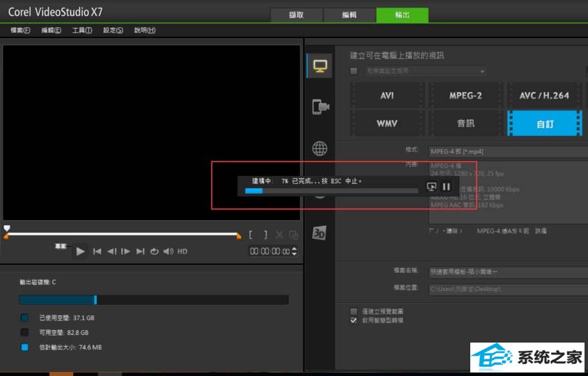
Task: Click the 已使用空間 37.1 GB legend swatch
Action: [x=24, y=318]
